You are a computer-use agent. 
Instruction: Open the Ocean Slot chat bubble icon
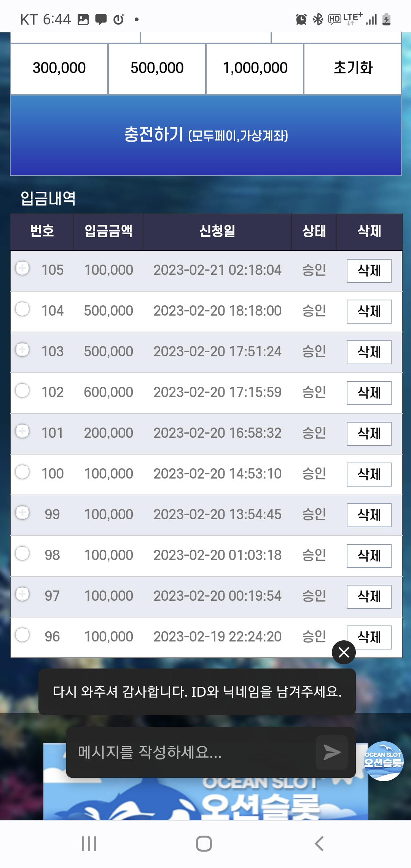pyautogui.click(x=384, y=761)
